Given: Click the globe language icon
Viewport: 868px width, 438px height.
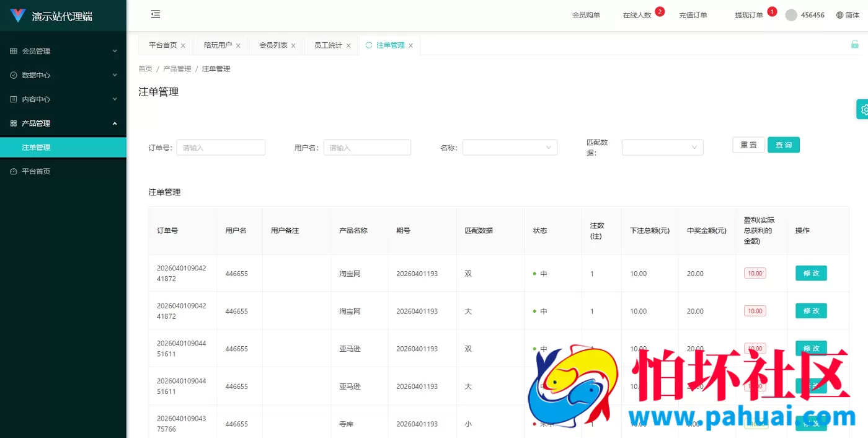Looking at the screenshot, I should 839,15.
